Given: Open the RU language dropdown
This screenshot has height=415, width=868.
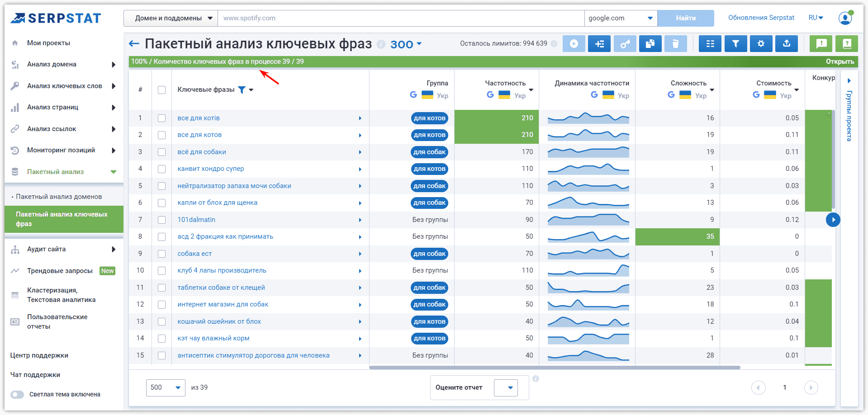Looking at the screenshot, I should point(816,18).
